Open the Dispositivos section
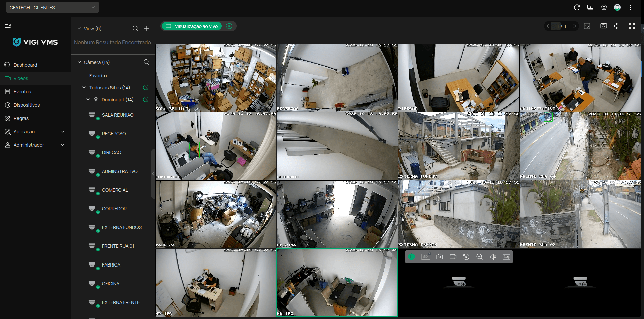This screenshot has width=644, height=319. coord(26,105)
